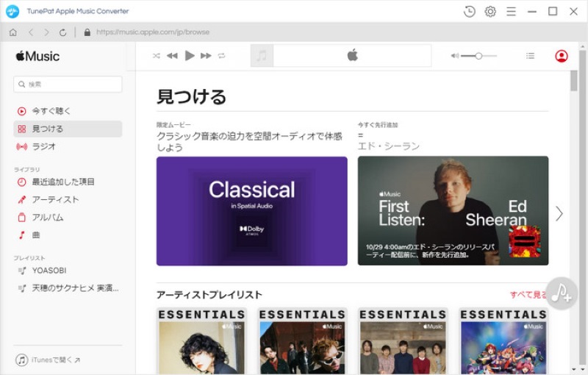Play the current track
This screenshot has width=588, height=375.
tap(190, 56)
